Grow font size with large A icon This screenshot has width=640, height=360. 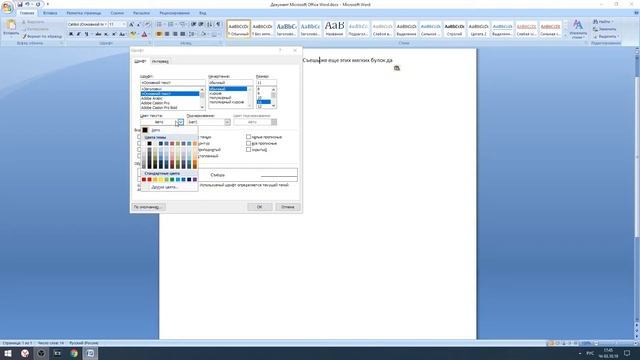pos(131,24)
